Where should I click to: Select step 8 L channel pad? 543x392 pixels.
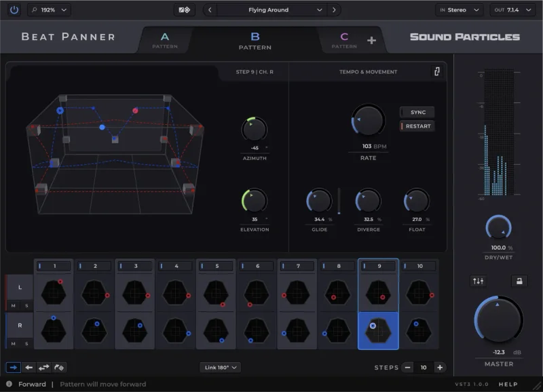coord(337,293)
